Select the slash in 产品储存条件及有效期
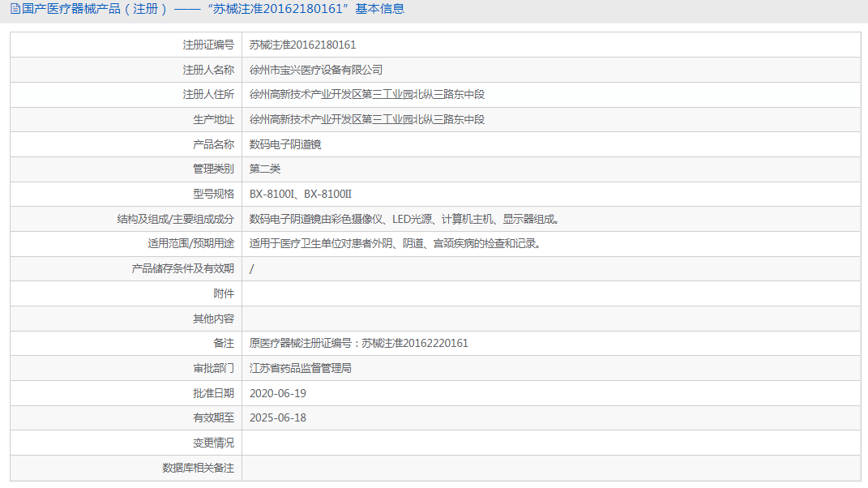The height and width of the screenshot is (488, 868). pos(250,268)
